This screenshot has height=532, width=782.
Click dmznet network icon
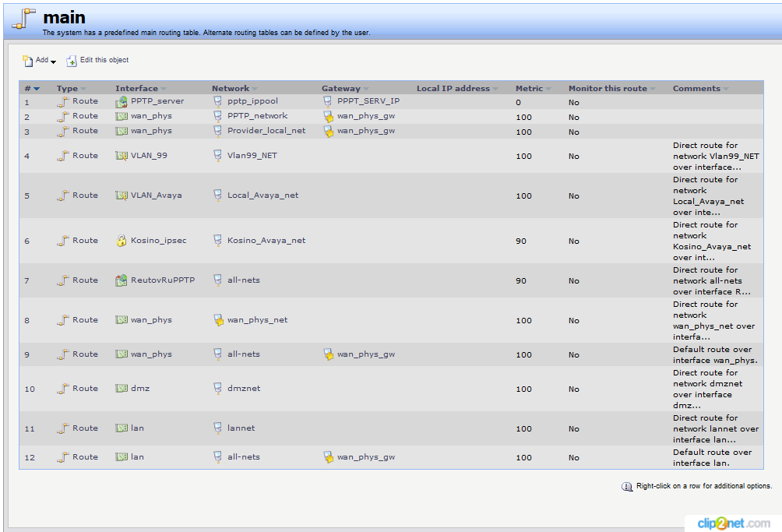click(x=217, y=389)
